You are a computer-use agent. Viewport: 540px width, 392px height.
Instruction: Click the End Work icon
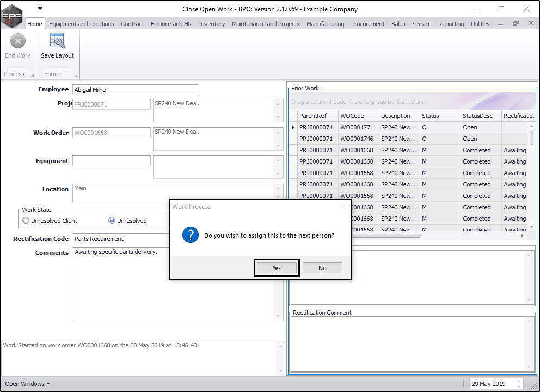coord(17,41)
